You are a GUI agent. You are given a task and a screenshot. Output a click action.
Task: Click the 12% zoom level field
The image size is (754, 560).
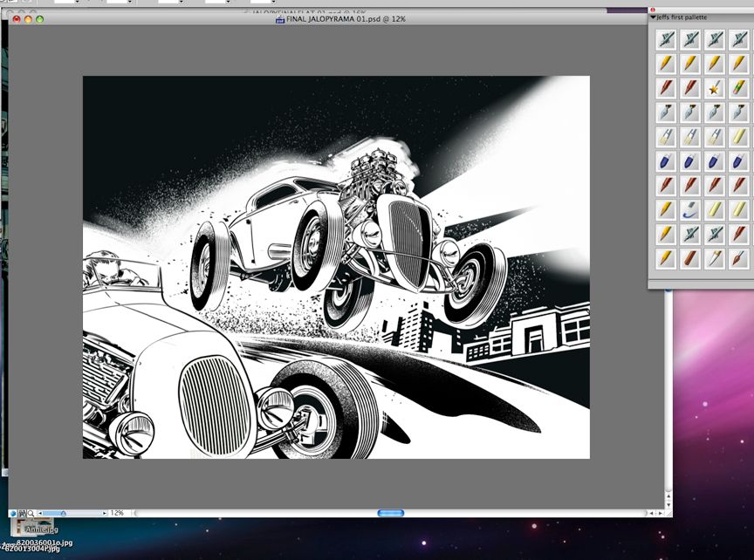tap(119, 514)
